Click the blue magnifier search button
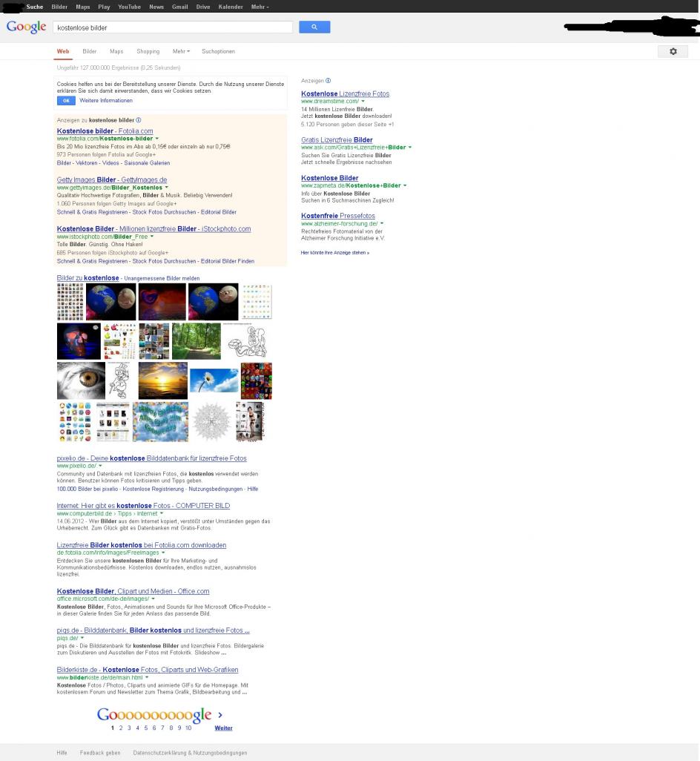 tap(314, 27)
